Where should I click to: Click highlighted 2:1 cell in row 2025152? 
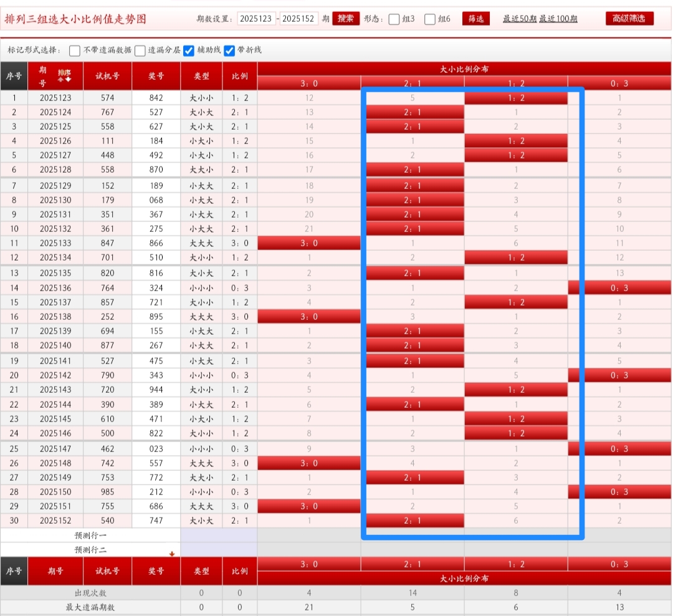pyautogui.click(x=413, y=521)
